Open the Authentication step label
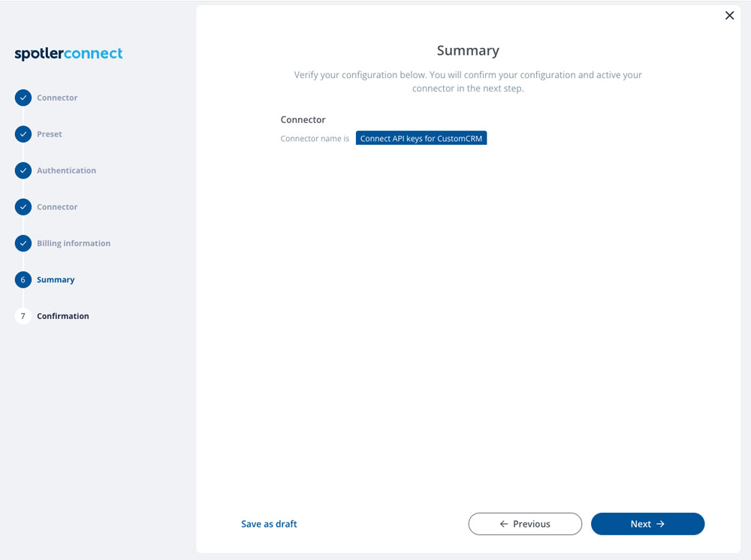The height and width of the screenshot is (560, 751). pos(67,170)
